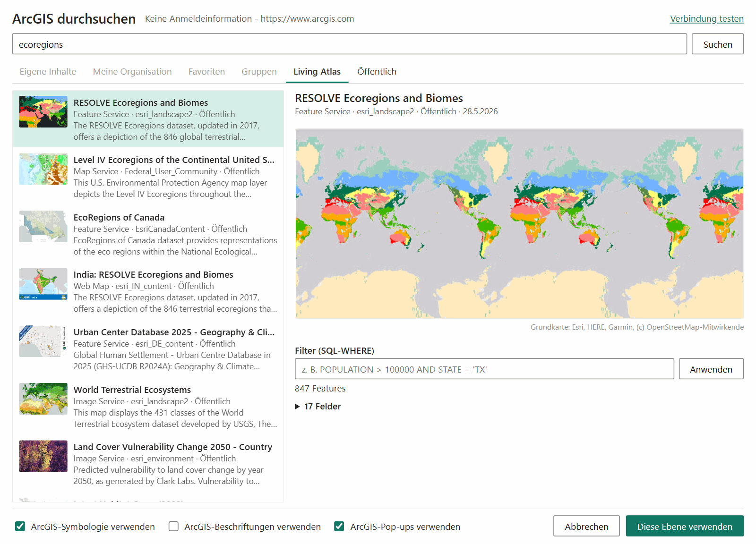Open the Gruppen tab
Viewport: 756px width, 544px height.
[x=259, y=71]
